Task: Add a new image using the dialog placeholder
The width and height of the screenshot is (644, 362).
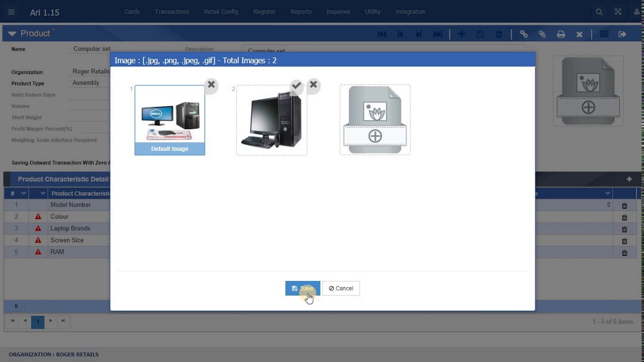Action: [x=375, y=120]
